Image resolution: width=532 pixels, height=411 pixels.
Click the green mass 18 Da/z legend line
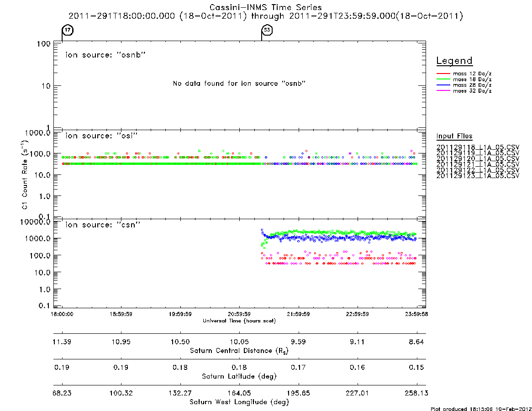(443, 79)
